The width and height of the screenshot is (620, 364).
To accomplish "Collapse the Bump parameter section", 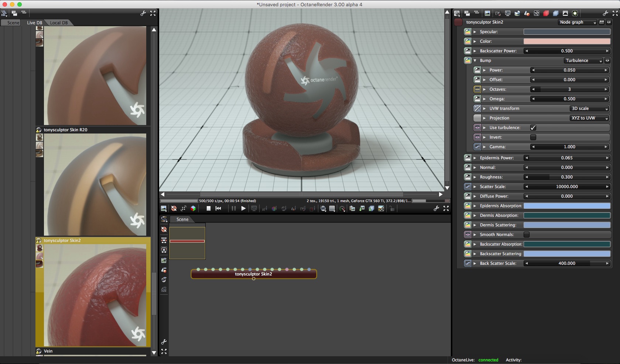I will click(475, 60).
